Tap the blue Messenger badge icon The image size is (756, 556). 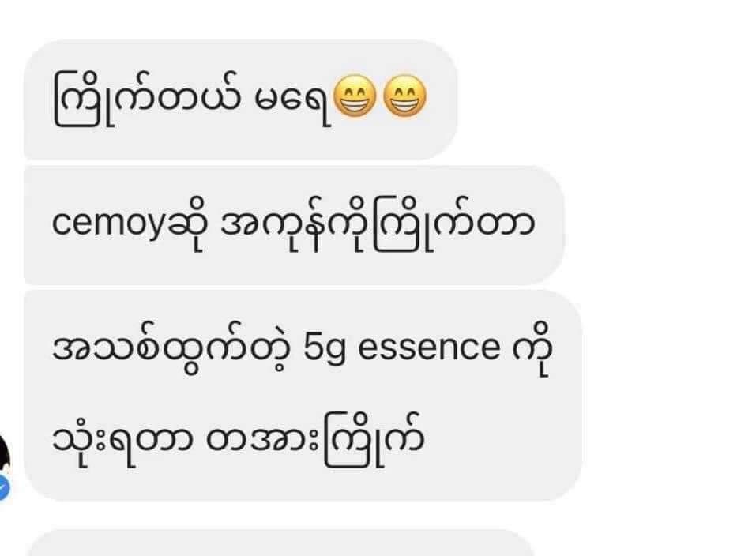click(4, 488)
